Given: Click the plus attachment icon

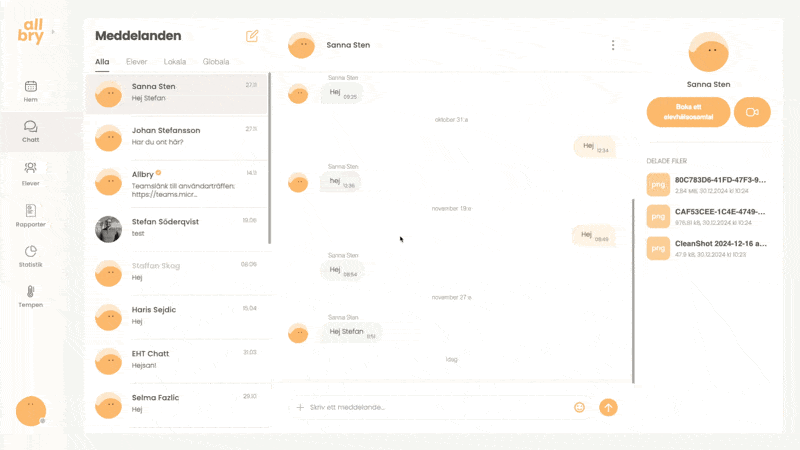Looking at the screenshot, I should [x=300, y=407].
